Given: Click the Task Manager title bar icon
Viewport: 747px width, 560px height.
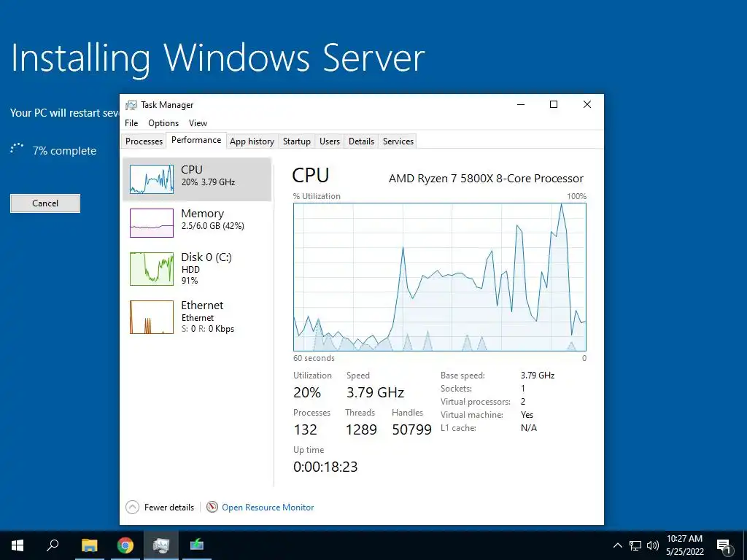Looking at the screenshot, I should click(x=131, y=105).
